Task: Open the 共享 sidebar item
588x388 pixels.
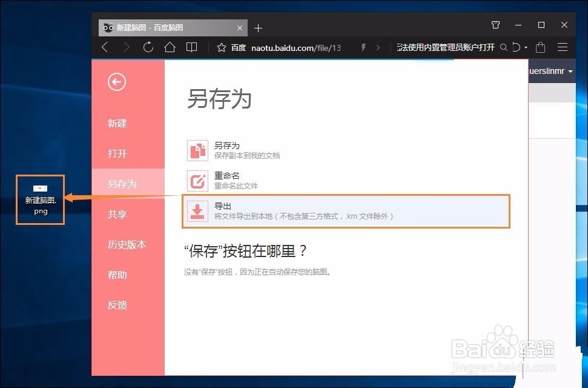Action: tap(117, 214)
